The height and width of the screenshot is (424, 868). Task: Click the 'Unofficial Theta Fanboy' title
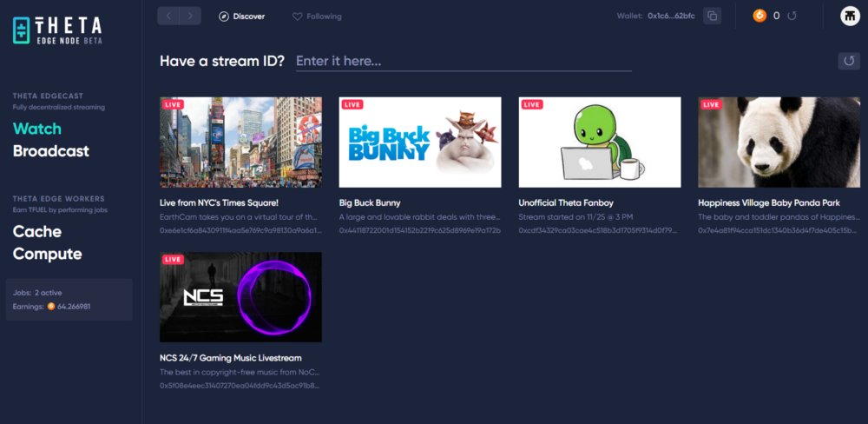tap(566, 202)
